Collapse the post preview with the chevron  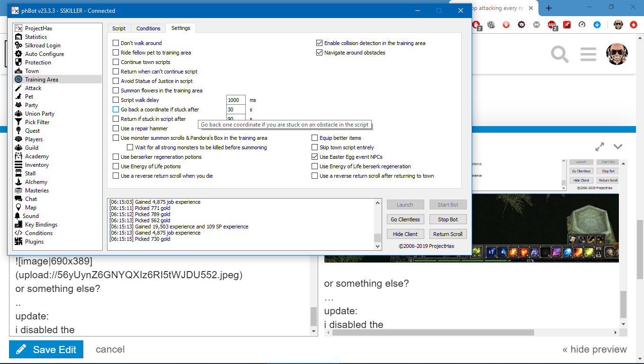[618, 146]
